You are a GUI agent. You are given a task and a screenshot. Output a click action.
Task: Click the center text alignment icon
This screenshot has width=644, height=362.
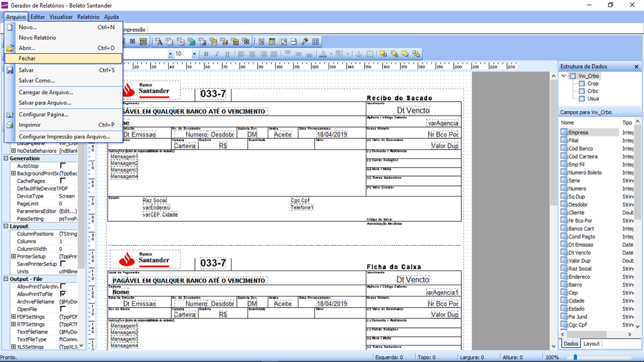[252, 54]
